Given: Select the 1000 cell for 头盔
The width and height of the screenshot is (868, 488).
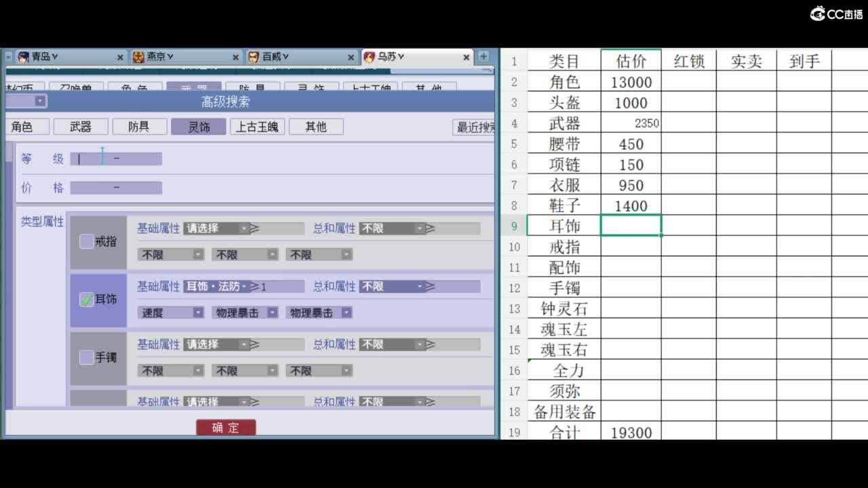Looking at the screenshot, I should [x=631, y=103].
